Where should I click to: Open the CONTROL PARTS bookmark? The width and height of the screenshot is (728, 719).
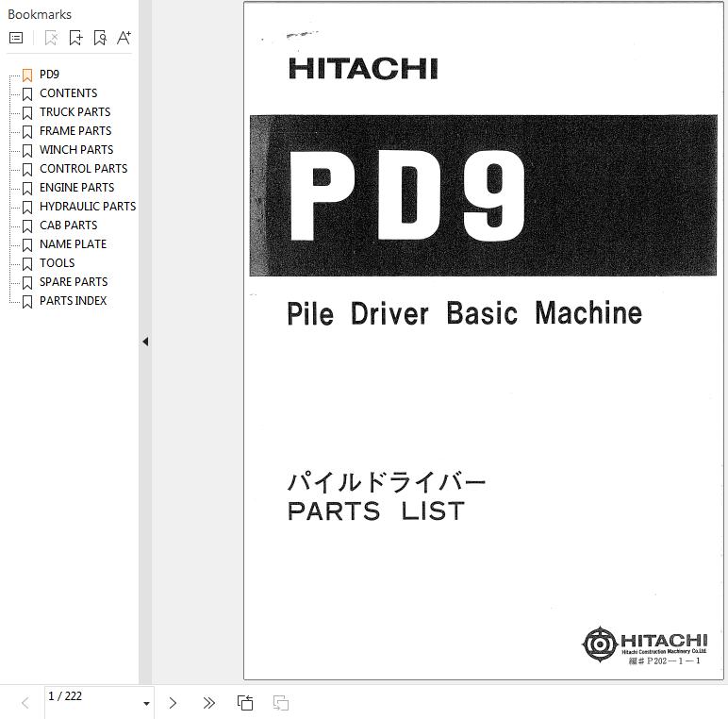pyautogui.click(x=83, y=169)
